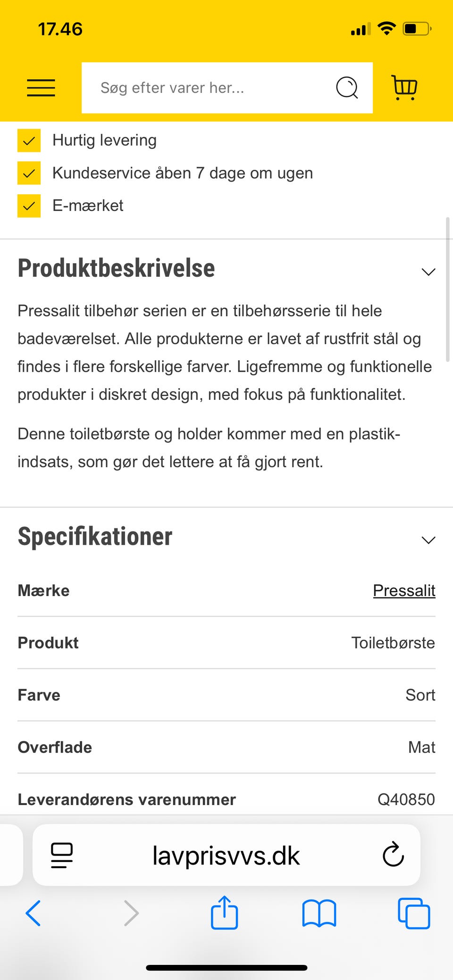Tap the Safari share icon
This screenshot has height=980, width=453.
(x=224, y=913)
